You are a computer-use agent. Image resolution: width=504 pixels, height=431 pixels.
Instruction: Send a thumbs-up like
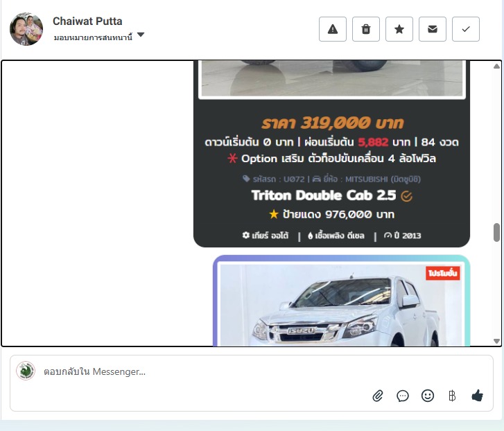[478, 396]
